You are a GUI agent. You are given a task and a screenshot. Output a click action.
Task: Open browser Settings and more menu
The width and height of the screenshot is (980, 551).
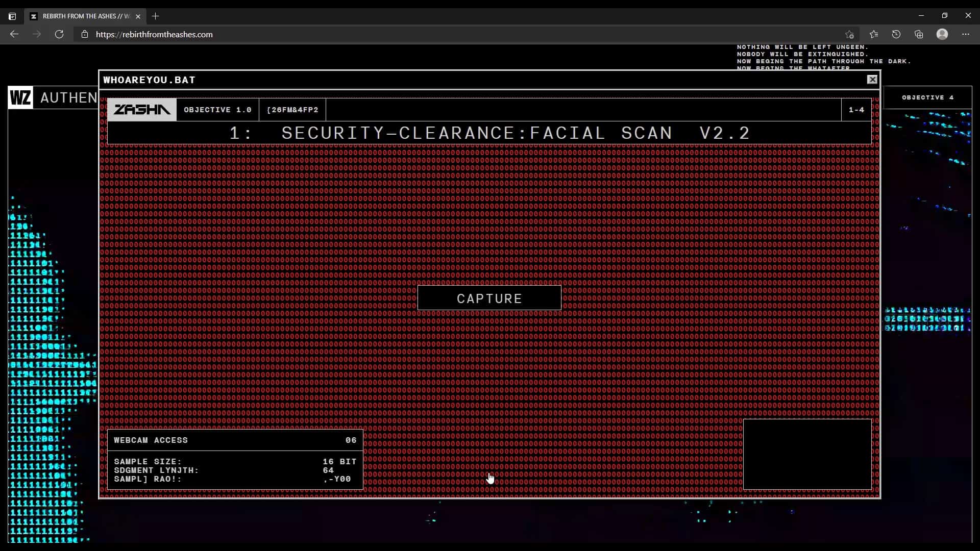tap(966, 34)
